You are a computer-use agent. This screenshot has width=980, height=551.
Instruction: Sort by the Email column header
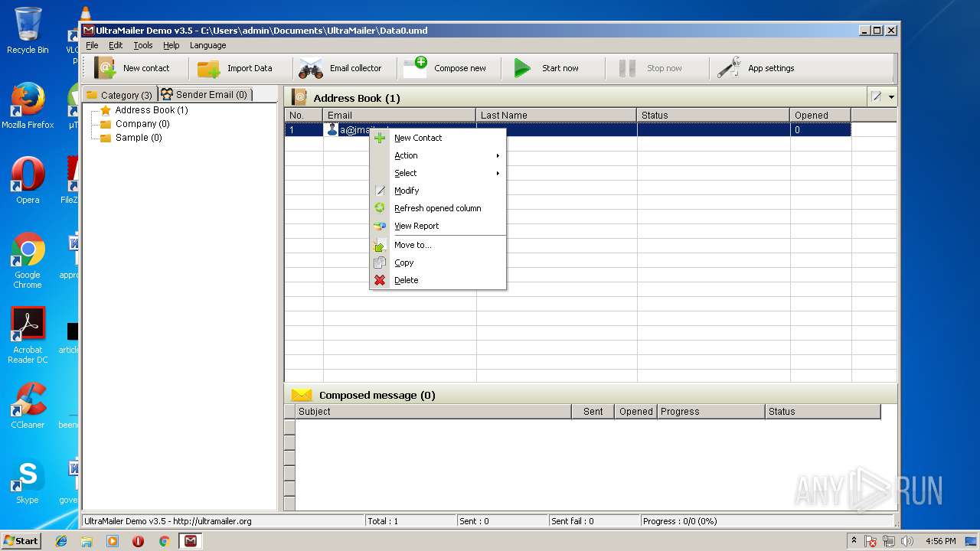click(400, 115)
